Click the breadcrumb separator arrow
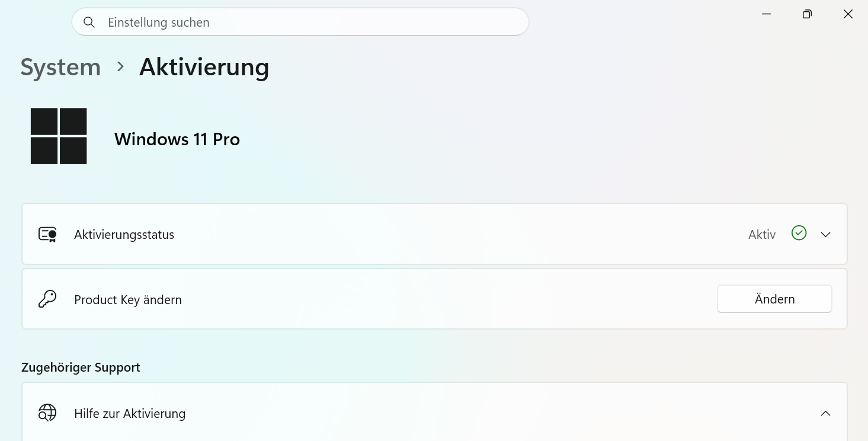868x441 pixels. tap(120, 66)
